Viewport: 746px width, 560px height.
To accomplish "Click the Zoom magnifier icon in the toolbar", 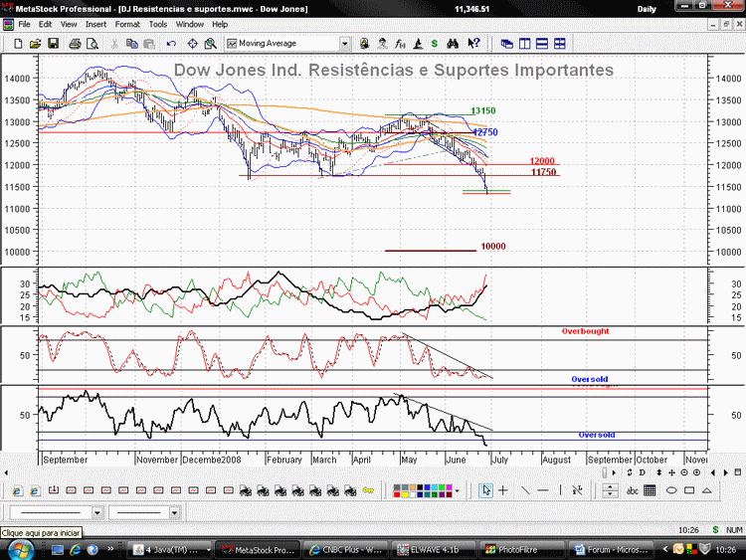I will click(210, 44).
